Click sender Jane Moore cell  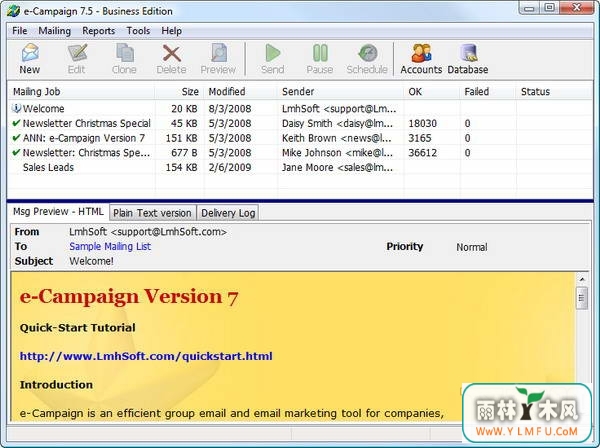[337, 167]
